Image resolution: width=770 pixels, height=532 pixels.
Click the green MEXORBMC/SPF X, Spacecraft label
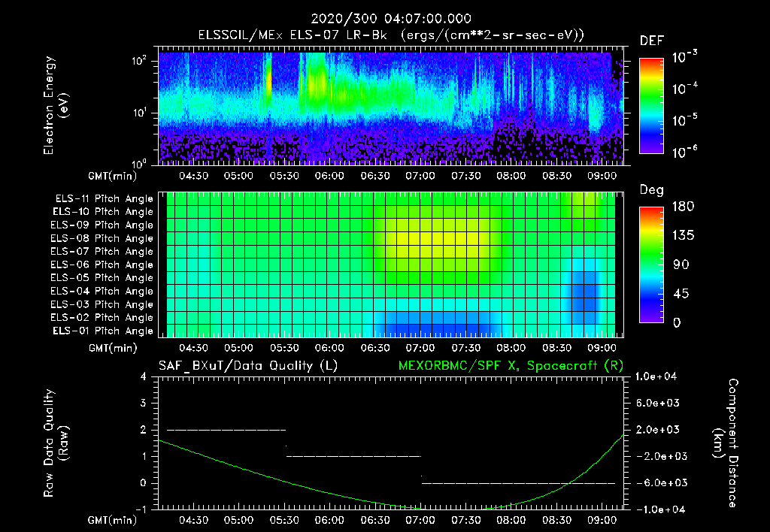click(x=511, y=366)
